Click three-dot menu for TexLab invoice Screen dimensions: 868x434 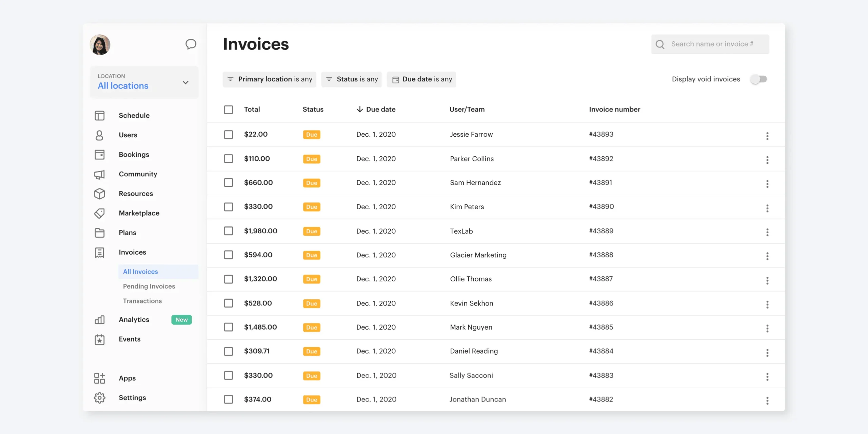[766, 231]
